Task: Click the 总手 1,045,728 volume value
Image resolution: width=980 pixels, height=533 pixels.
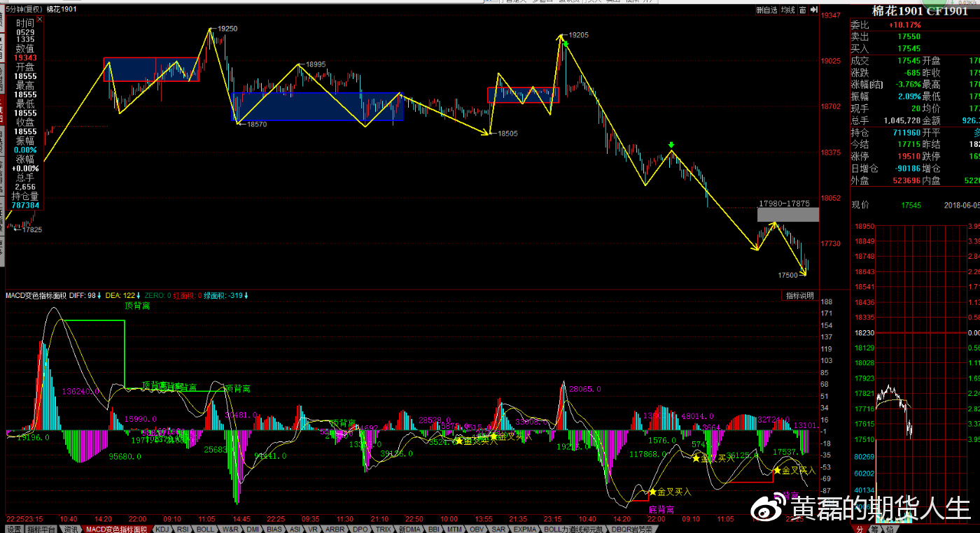Action: [902, 120]
